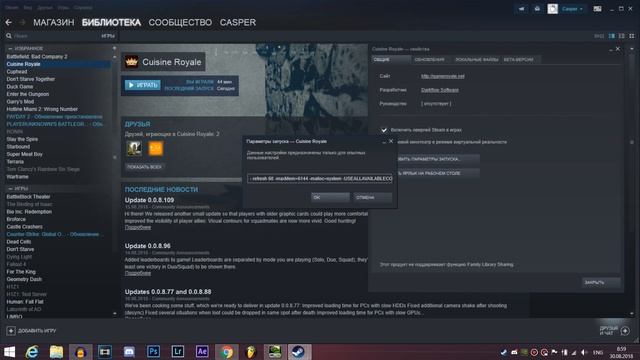
Task: Select Warframe in the game list
Action: (17, 177)
